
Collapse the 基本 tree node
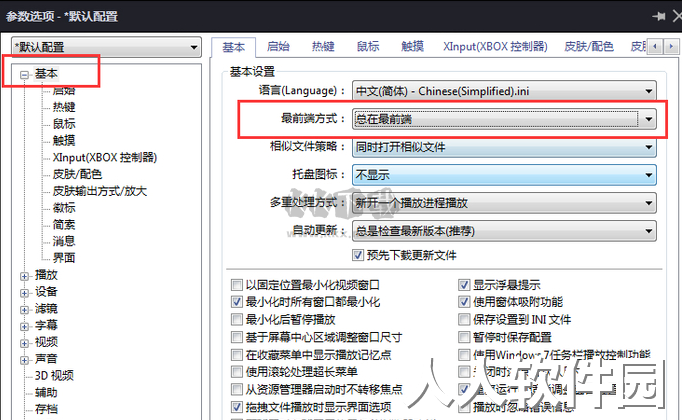click(24, 75)
